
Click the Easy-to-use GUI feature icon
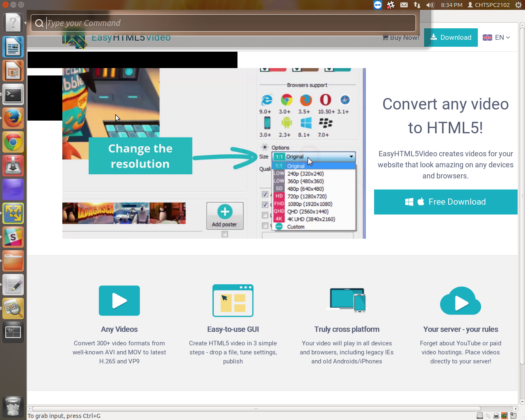pos(233,301)
